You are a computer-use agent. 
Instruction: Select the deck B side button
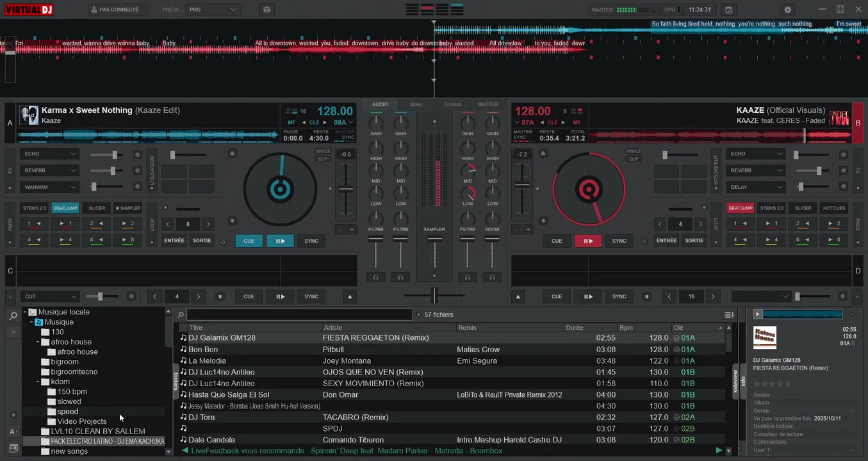858,123
